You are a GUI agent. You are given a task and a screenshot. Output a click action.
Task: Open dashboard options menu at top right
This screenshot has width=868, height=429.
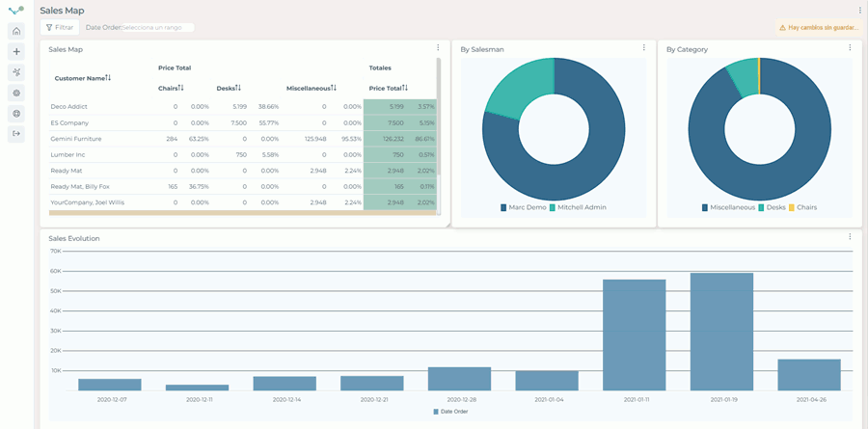pyautogui.click(x=859, y=11)
